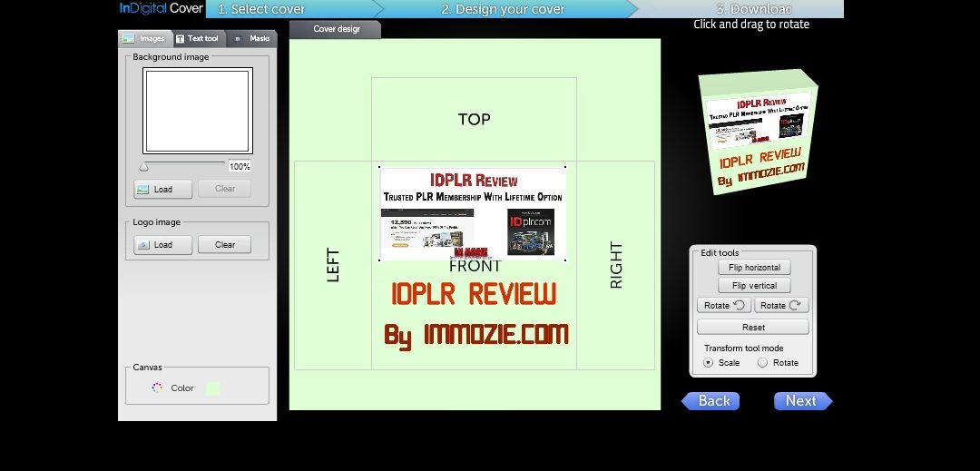Screen dimensions: 980x471
Task: Click the Text tool tab T icon
Action: pyautogui.click(x=180, y=39)
